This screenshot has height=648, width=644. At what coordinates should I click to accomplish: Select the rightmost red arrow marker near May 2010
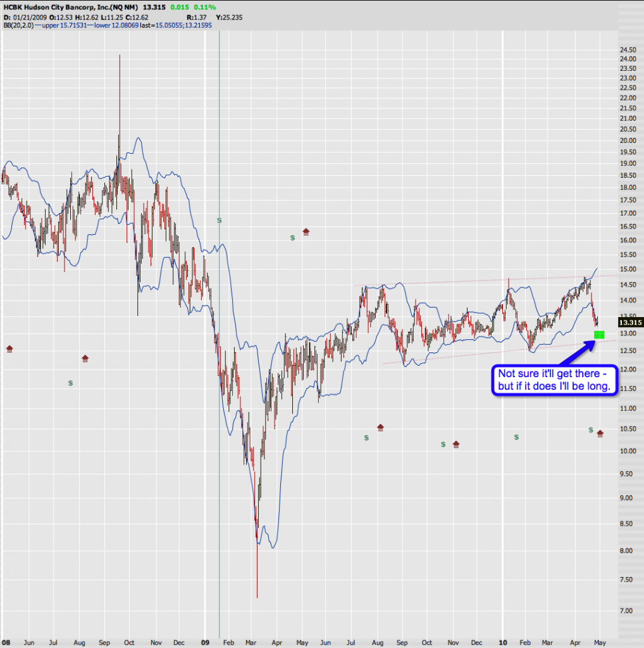tap(600, 433)
